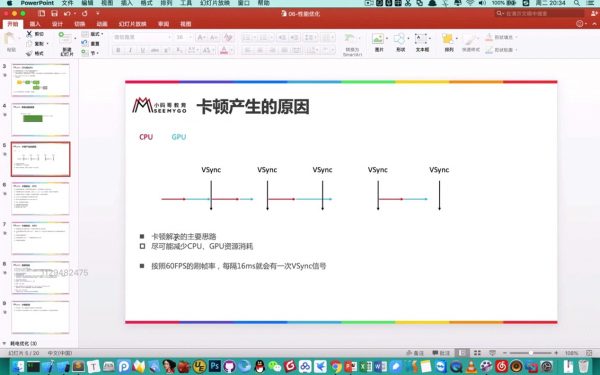Open the File (文件) menu in menu bar
600x375 pixels.
(67, 3)
